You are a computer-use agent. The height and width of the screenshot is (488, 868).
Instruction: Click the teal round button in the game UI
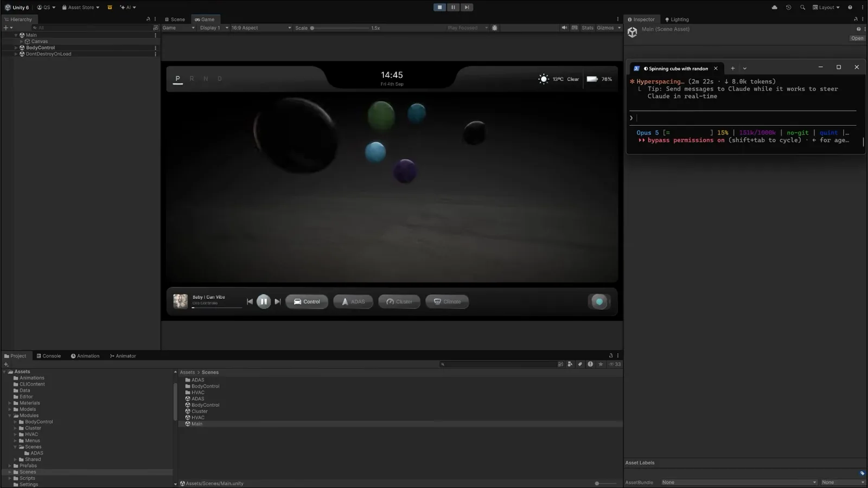coord(599,301)
